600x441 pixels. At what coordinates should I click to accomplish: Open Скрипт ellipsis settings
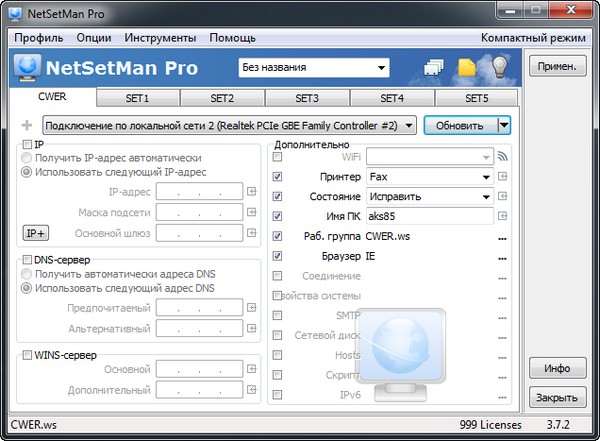502,378
